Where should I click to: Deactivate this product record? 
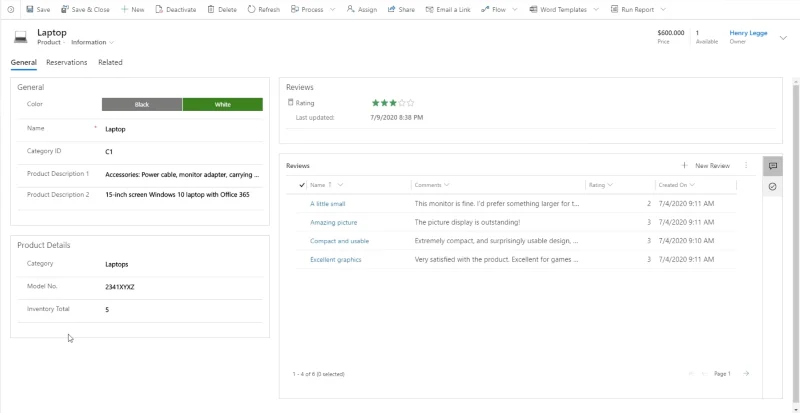pos(176,9)
